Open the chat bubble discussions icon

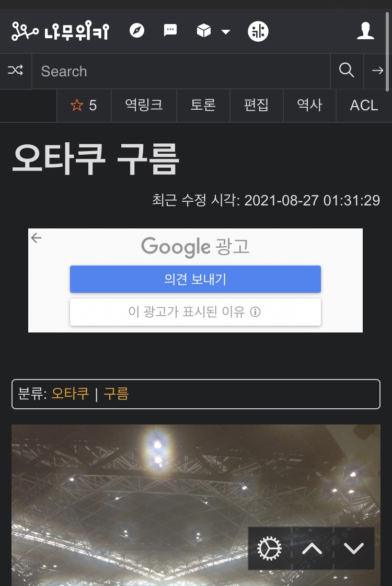click(170, 30)
